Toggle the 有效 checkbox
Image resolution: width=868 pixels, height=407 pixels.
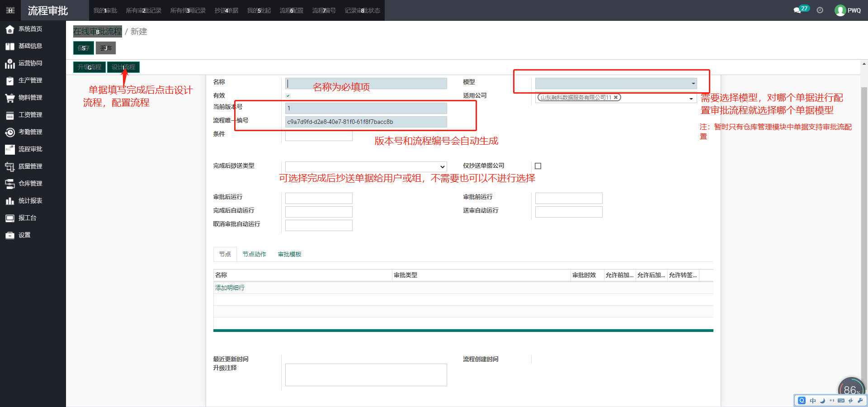288,95
